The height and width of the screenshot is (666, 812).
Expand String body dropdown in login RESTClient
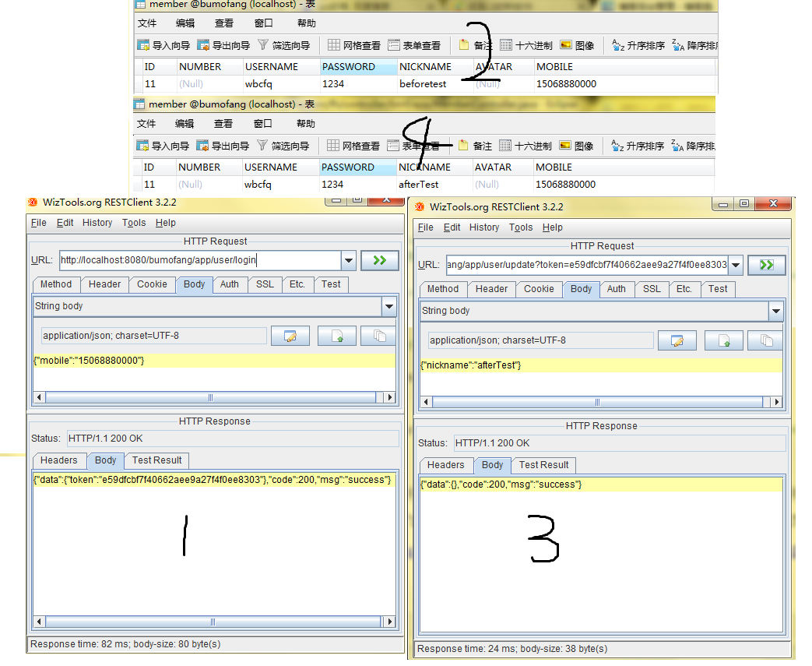pos(389,306)
